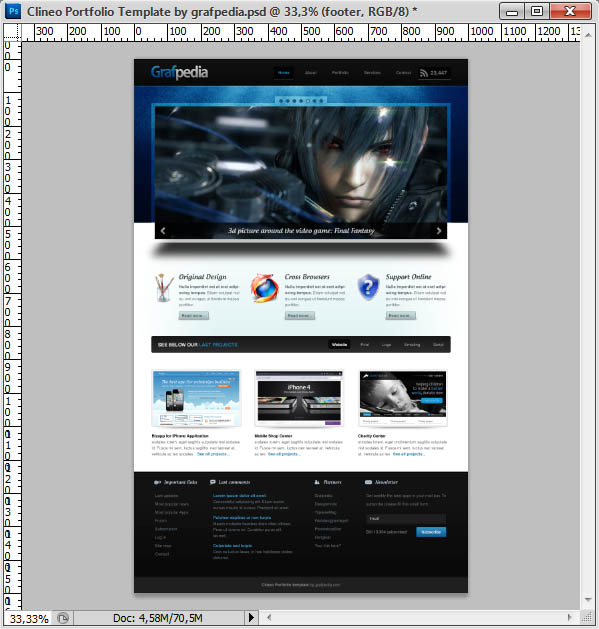
Task: Click the blue Subscribe button in the footer
Action: pyautogui.click(x=431, y=532)
